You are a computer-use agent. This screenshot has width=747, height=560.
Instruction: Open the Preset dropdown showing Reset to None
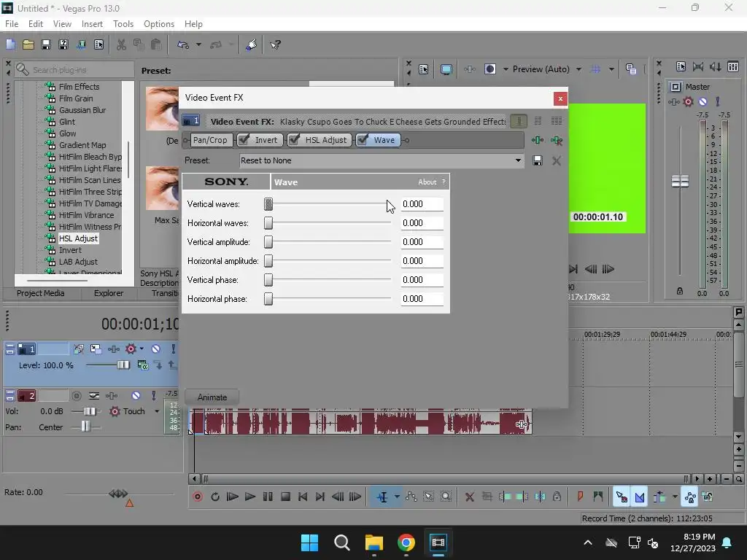[x=381, y=160]
